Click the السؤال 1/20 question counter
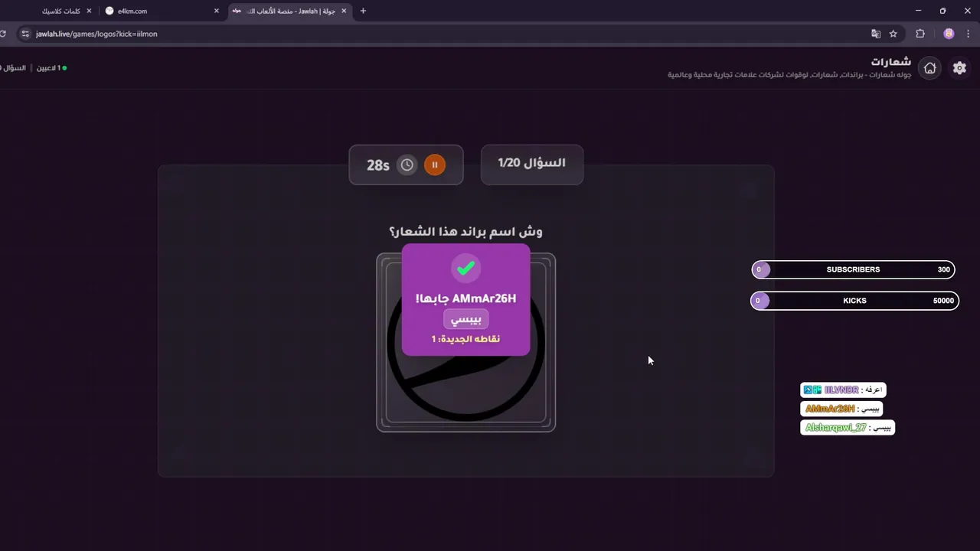980x551 pixels. (532, 163)
